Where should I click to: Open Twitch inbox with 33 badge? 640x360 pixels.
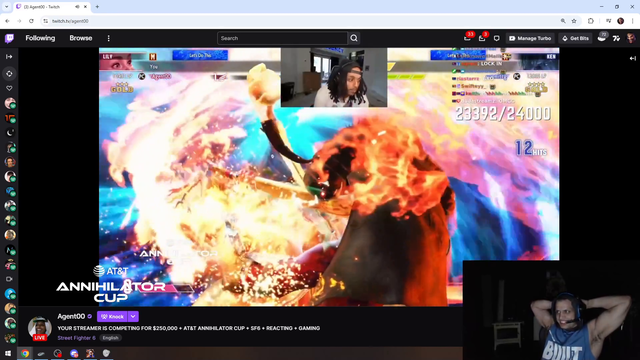coord(467,38)
